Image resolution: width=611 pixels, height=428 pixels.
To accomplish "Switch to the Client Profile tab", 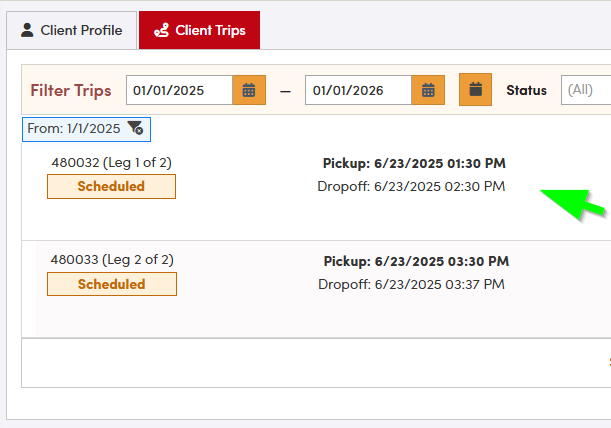I will [71, 30].
